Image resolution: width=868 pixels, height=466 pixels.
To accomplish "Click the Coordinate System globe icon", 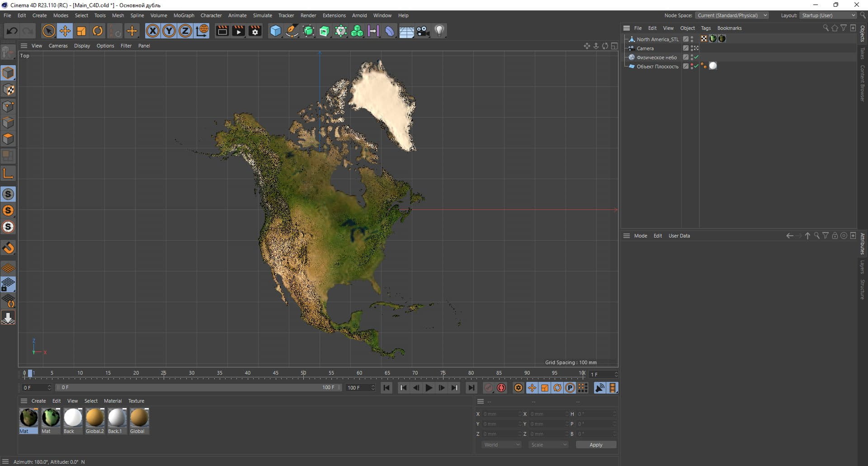I will (x=202, y=31).
